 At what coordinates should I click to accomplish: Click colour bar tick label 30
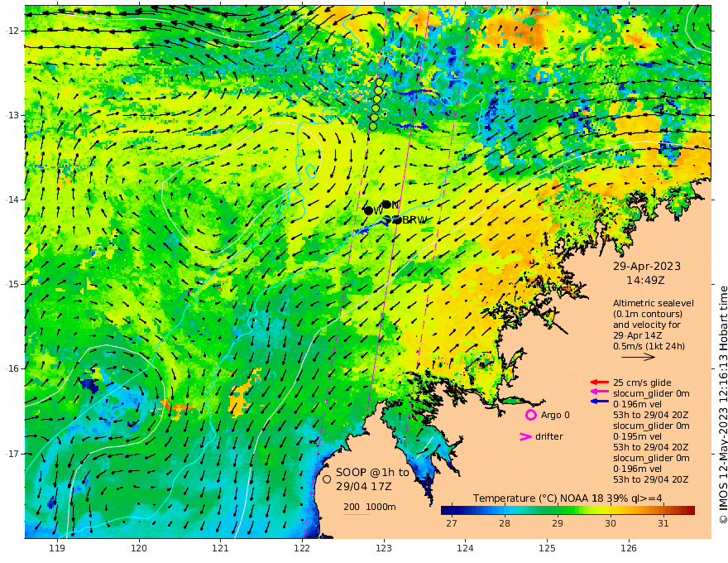[x=610, y=523]
